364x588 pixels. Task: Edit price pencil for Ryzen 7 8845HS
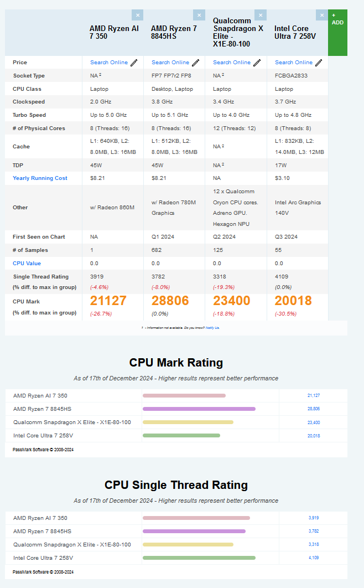pos(195,63)
